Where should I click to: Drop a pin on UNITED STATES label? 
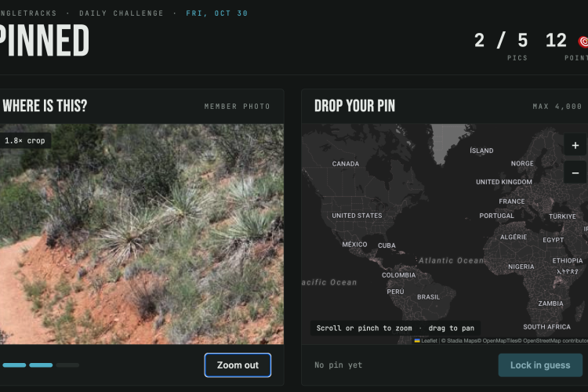point(357,216)
